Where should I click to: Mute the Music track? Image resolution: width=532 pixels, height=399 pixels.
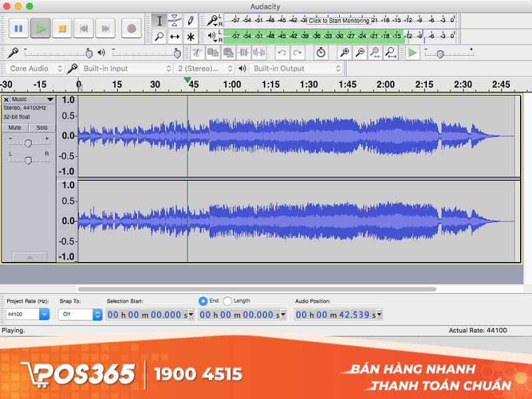(x=15, y=127)
